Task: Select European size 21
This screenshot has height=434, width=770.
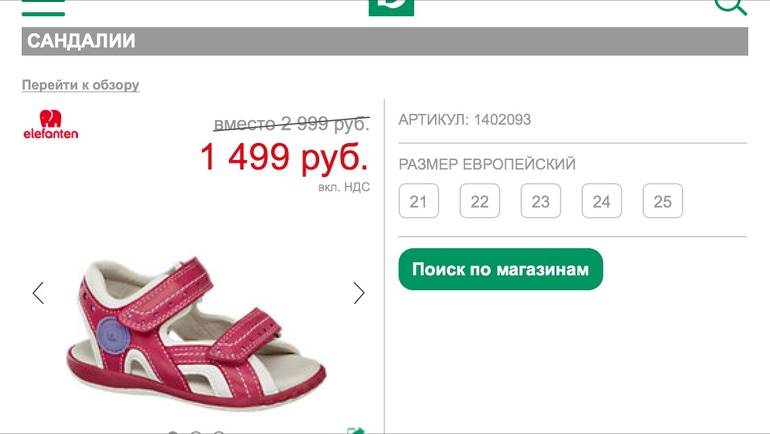Action: pos(418,201)
